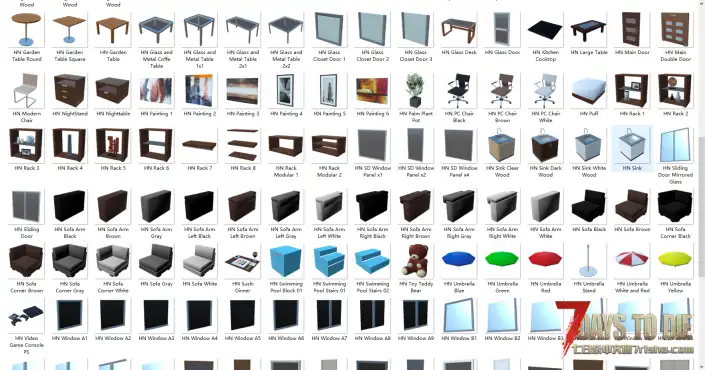
Task: Select the HN Garden Table Round icon
Action: (27, 29)
